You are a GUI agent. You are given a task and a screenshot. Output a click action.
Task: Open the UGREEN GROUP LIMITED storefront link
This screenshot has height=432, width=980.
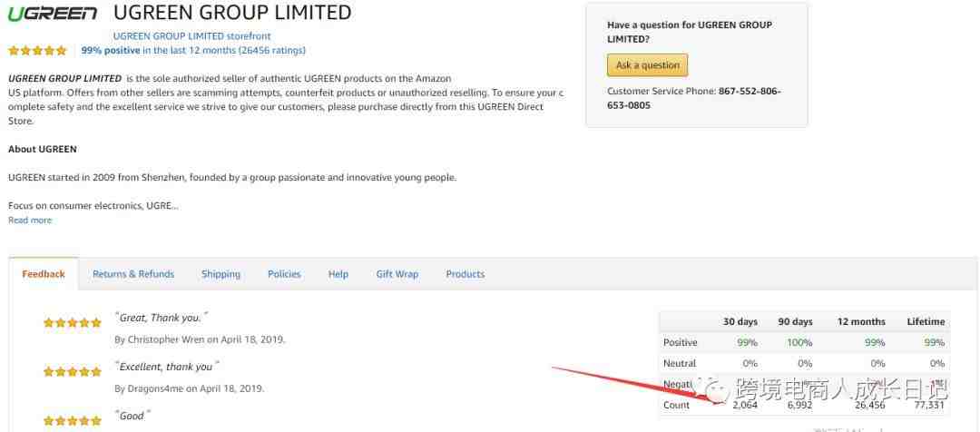(191, 36)
